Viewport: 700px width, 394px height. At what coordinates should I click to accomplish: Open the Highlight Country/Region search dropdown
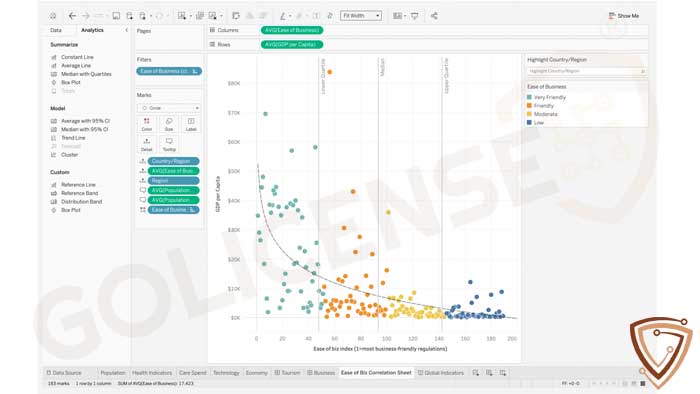coord(642,71)
